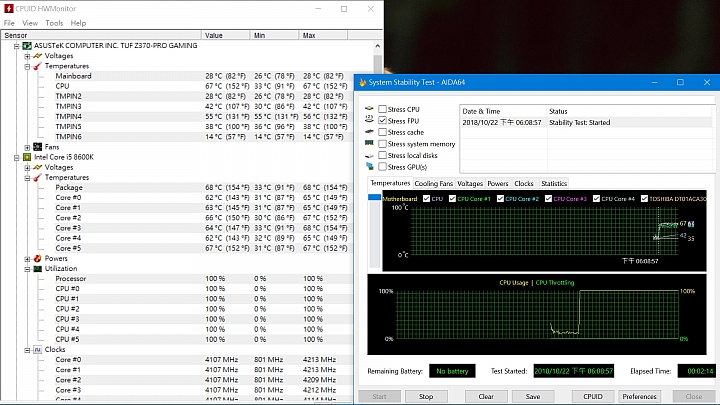Click the Value column header
Viewport: 720px width, 405px height.
225,35
